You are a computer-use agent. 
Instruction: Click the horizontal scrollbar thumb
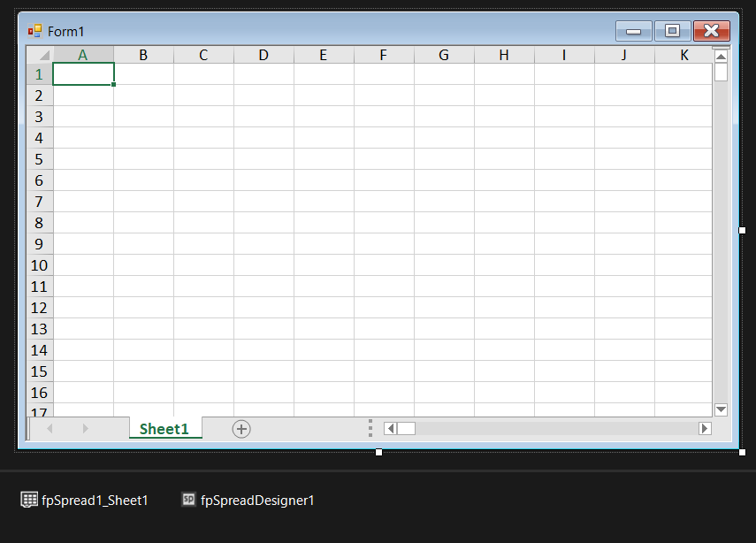406,428
